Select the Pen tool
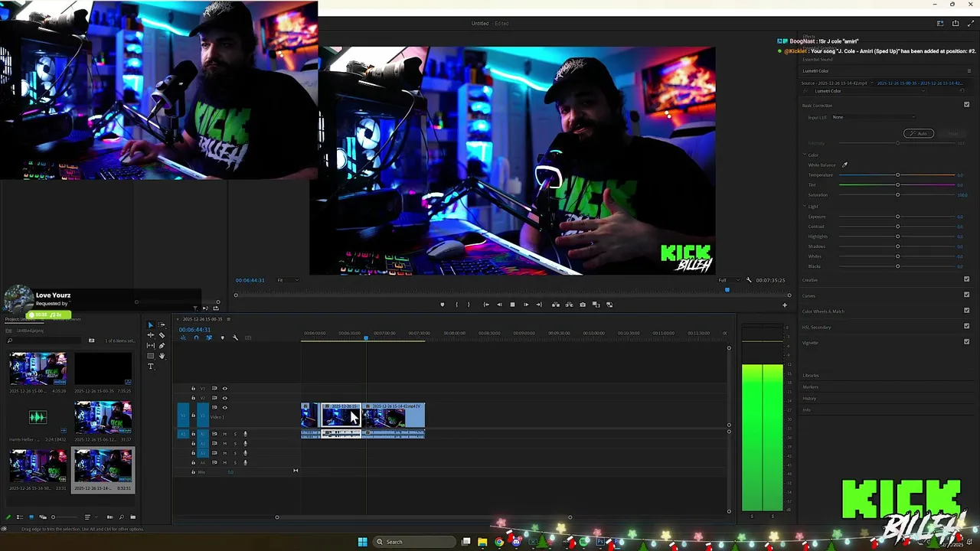Screen dimensions: 980x551 coord(162,346)
